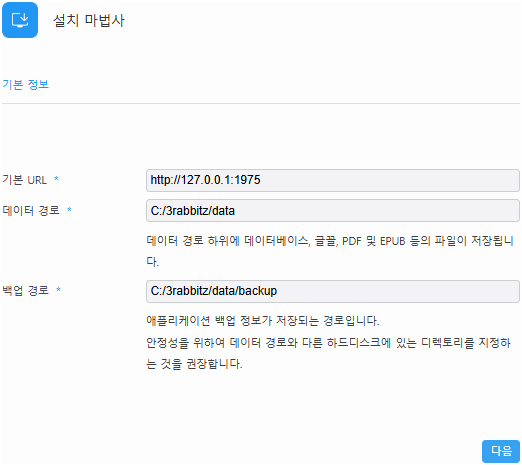The width and height of the screenshot is (522, 465).
Task: Click the required asterisk beside 데이터 경로
Action: pos(69,210)
